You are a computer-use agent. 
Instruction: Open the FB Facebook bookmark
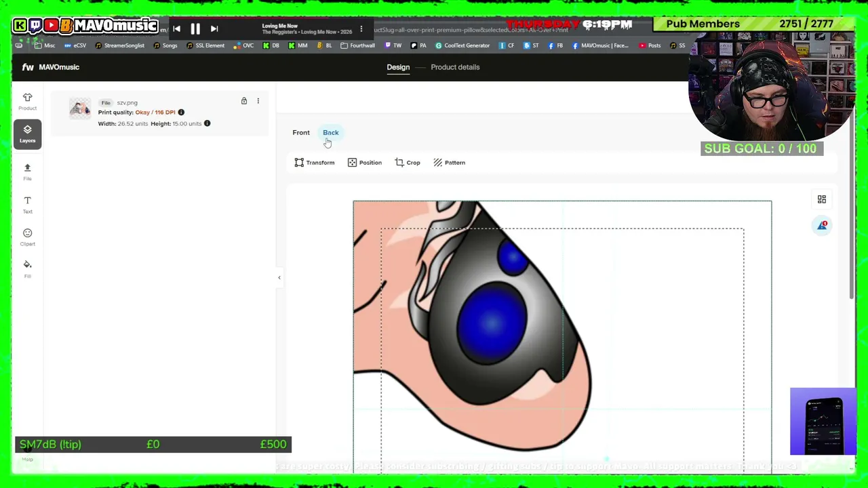pos(555,45)
